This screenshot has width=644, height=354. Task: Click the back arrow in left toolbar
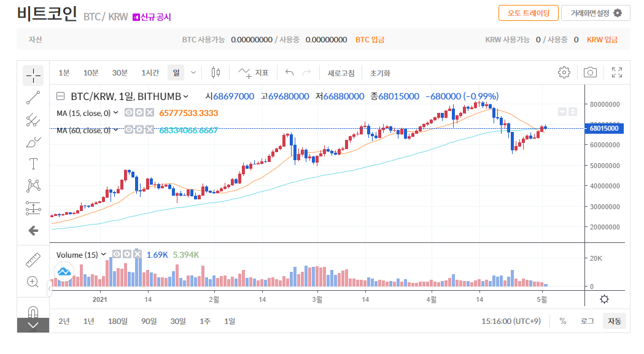click(x=33, y=231)
